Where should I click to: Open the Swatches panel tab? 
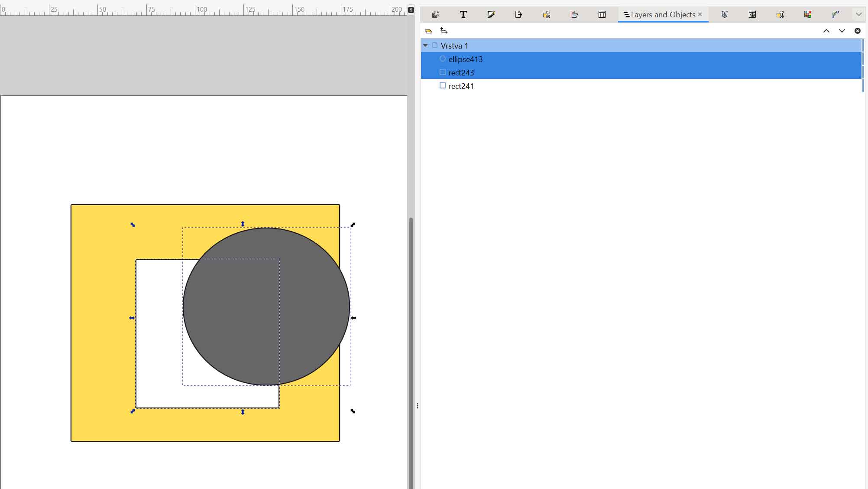[808, 14]
